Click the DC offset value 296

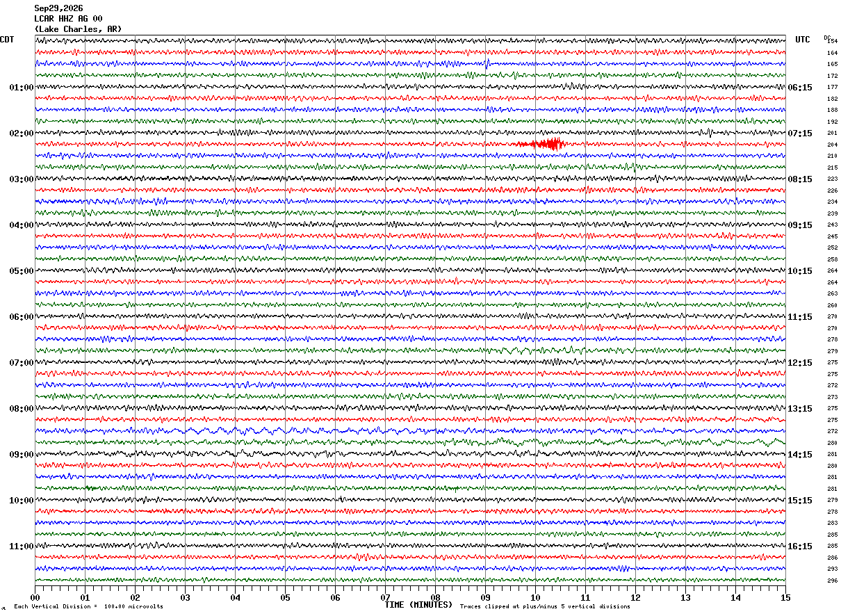pyautogui.click(x=832, y=581)
